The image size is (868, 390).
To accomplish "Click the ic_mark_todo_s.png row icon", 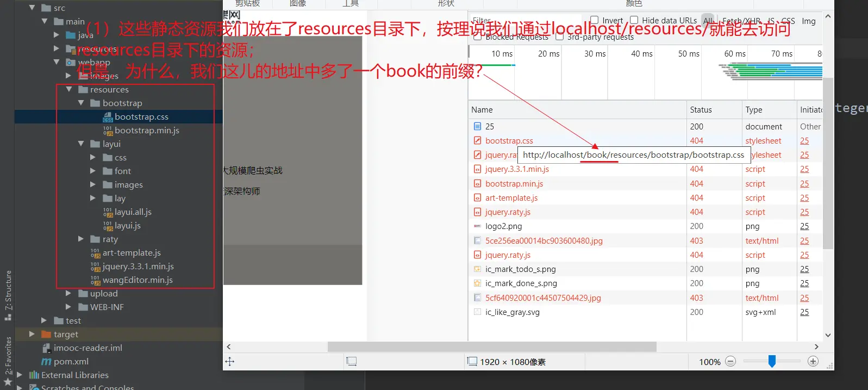I will tap(477, 269).
